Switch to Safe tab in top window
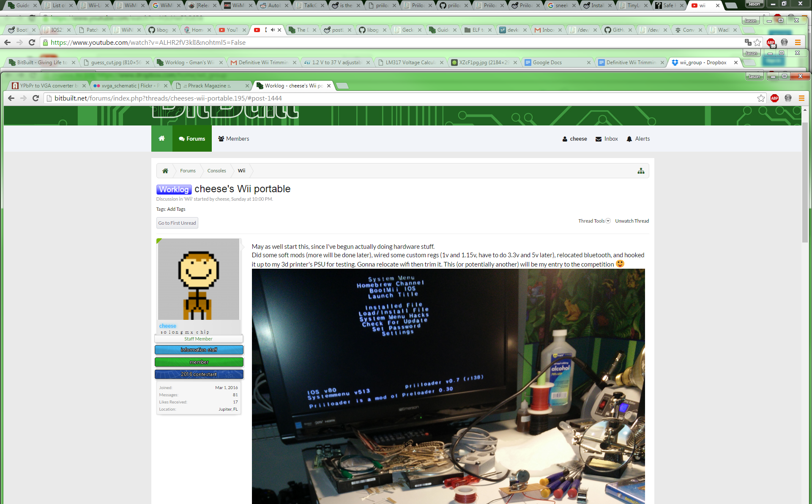 click(669, 5)
